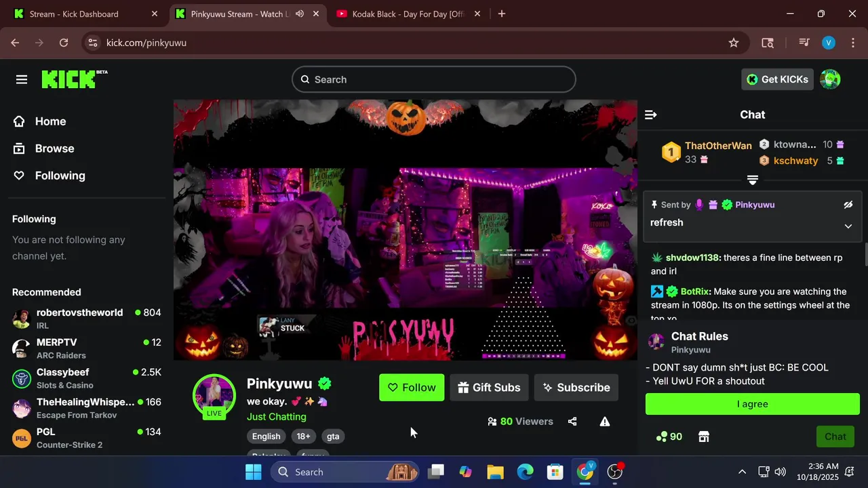Bookmark this page star
Image resolution: width=868 pixels, height=488 pixels.
[733, 43]
